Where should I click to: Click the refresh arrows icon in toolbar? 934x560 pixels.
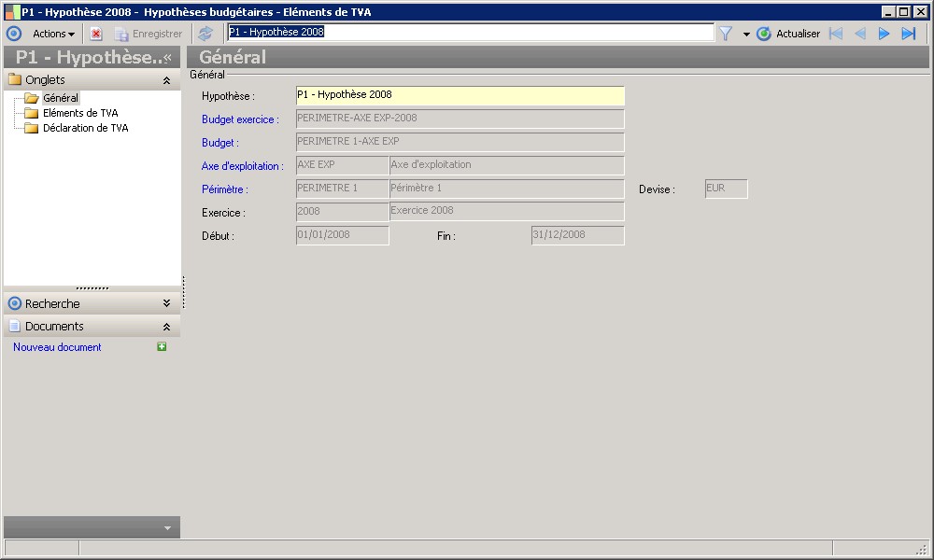point(205,34)
